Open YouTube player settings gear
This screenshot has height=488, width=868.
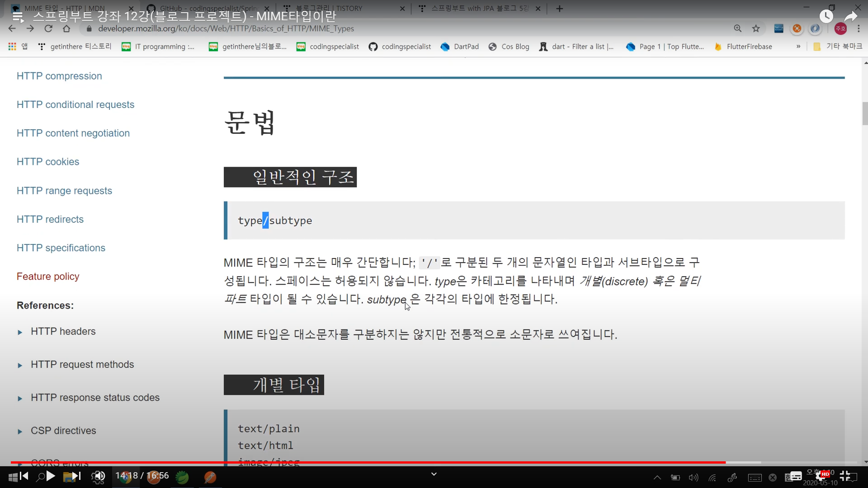pos(821,476)
